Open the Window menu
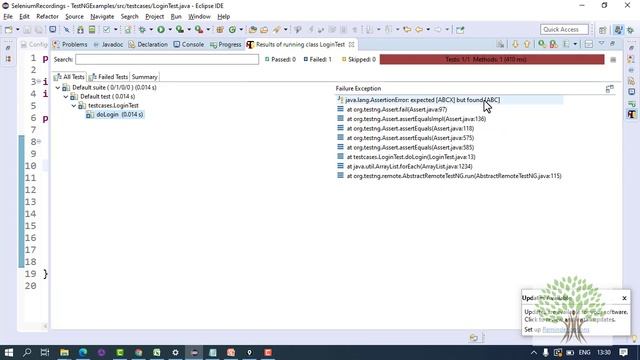This screenshot has width=640, height=360. pos(199,16)
